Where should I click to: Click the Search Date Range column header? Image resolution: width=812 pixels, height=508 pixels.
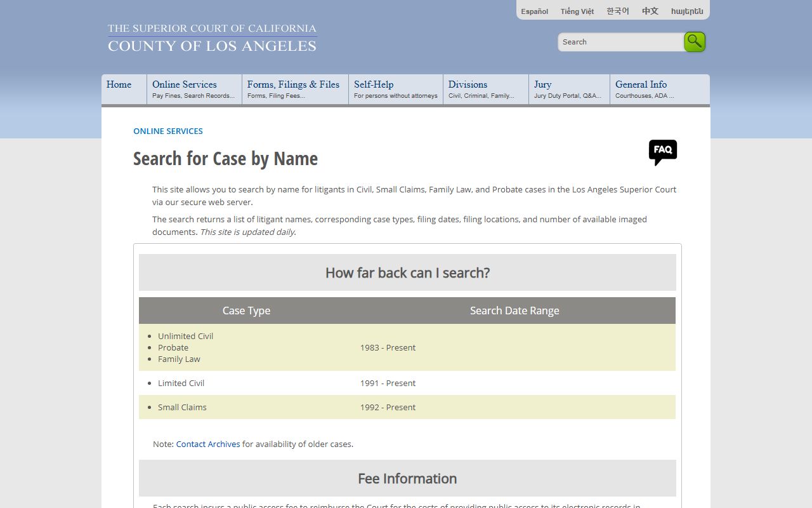[x=514, y=311]
